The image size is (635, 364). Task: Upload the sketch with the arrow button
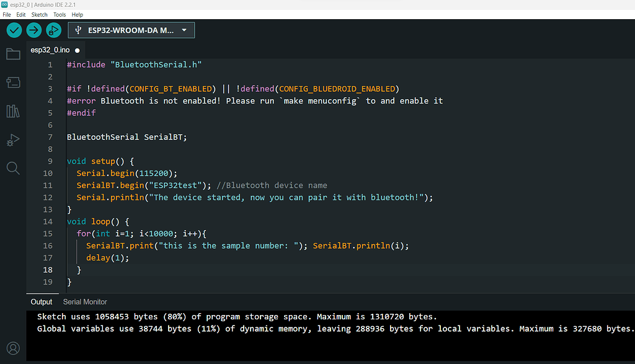(x=34, y=30)
